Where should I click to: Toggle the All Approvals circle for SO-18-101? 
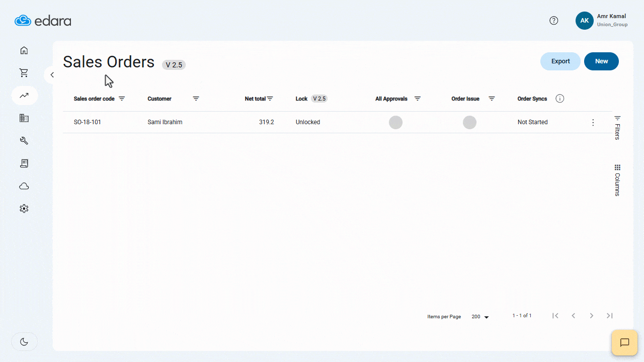pos(395,122)
